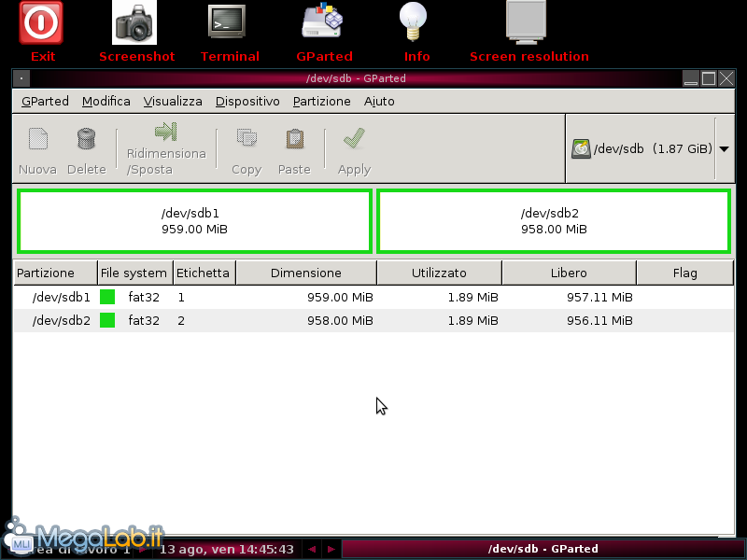Click the 956.11 MiB free space cell
The width and height of the screenshot is (747, 560).
point(599,320)
